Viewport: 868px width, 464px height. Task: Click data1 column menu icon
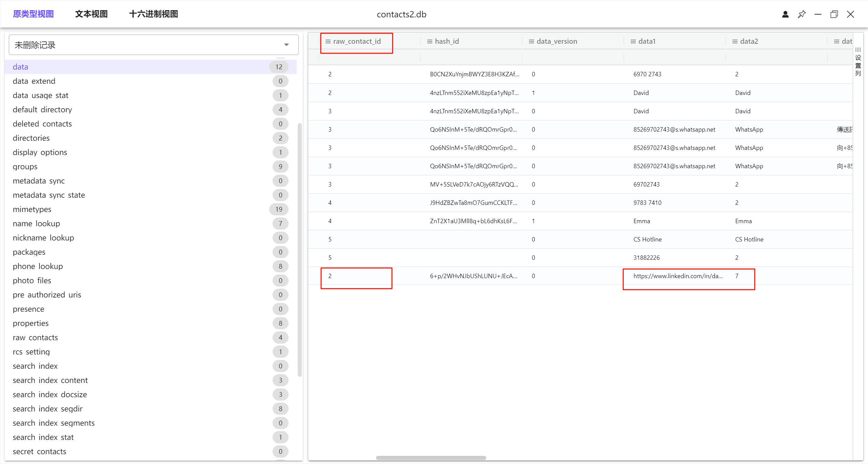633,41
